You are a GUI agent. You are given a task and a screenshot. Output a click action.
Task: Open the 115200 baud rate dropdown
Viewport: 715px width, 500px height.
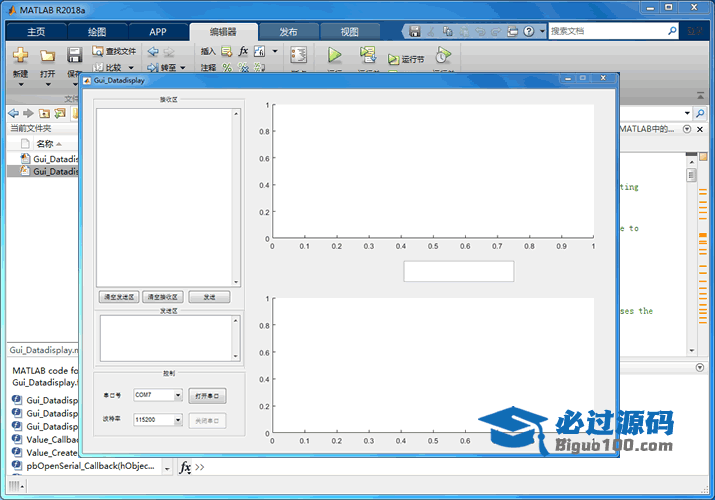coord(178,420)
